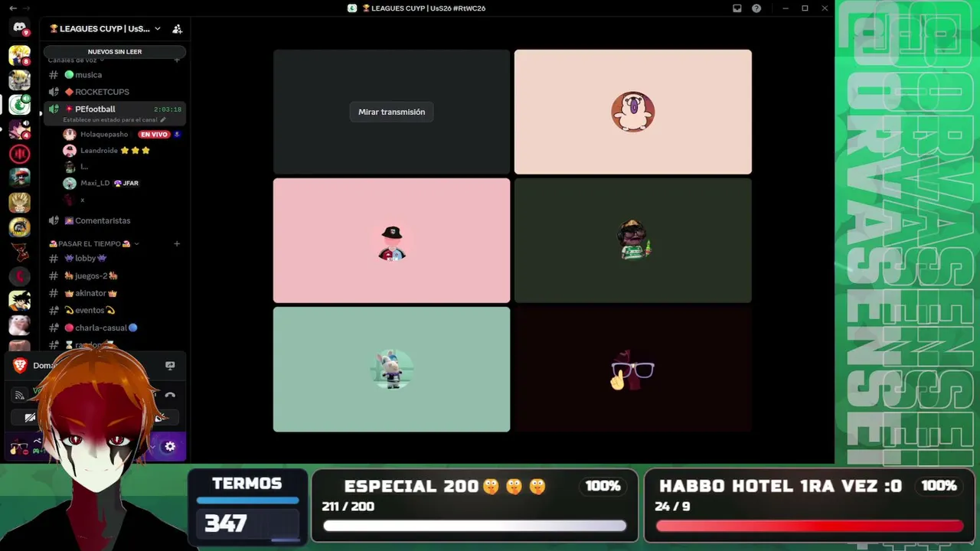
Task: Share screen from the Brave activity panel
Action: [170, 366]
